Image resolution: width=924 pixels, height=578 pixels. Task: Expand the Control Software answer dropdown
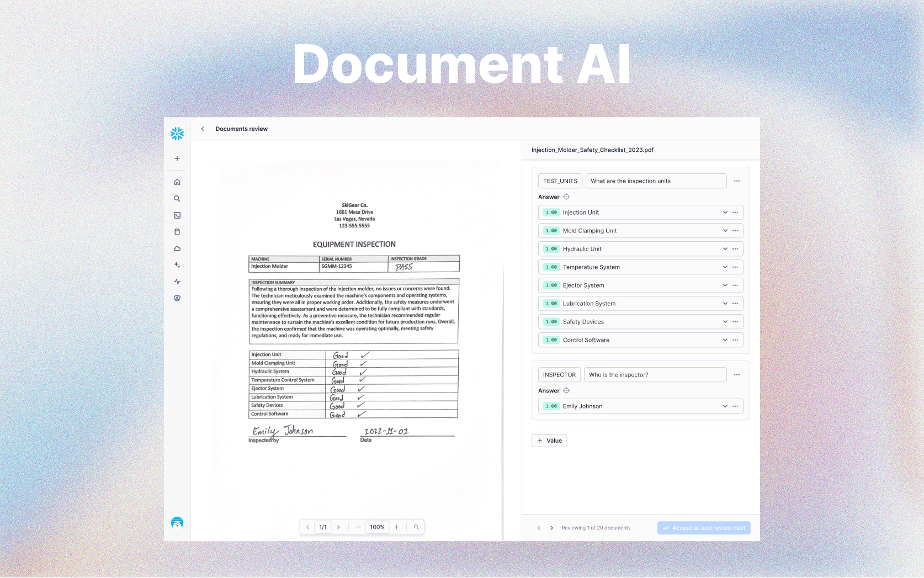pos(725,340)
